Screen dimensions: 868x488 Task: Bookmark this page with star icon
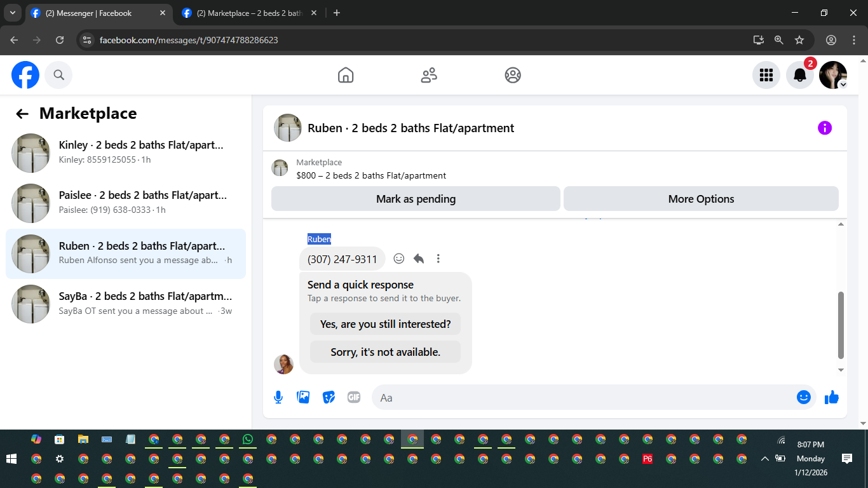[799, 40]
